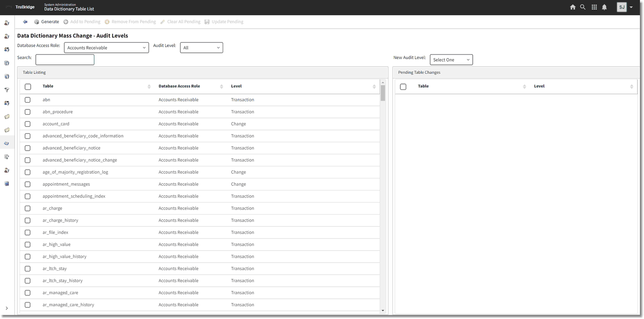Click the back arrow icon in toolbar

25,22
